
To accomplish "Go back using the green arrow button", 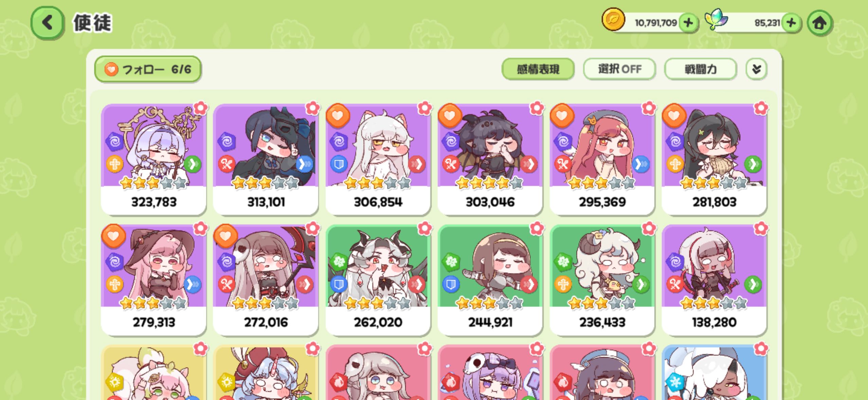I will [x=47, y=23].
